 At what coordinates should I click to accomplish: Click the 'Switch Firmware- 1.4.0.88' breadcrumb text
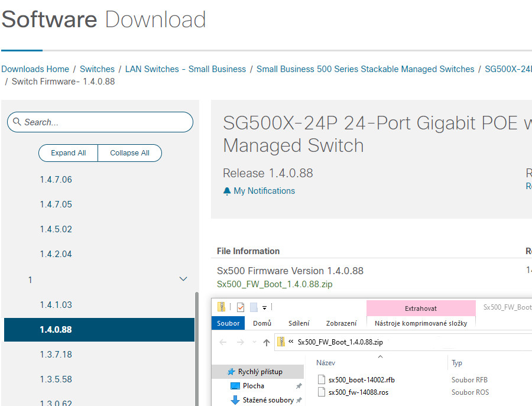tap(63, 82)
